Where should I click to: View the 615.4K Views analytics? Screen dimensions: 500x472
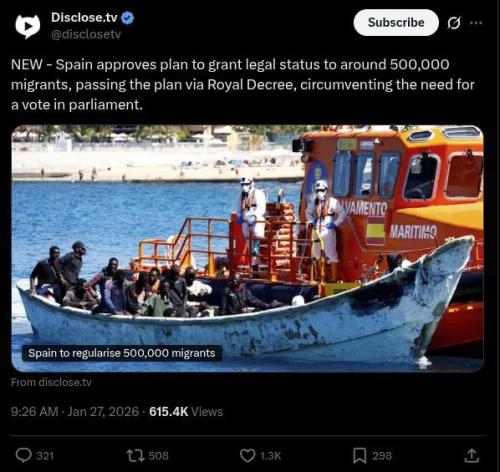point(186,412)
